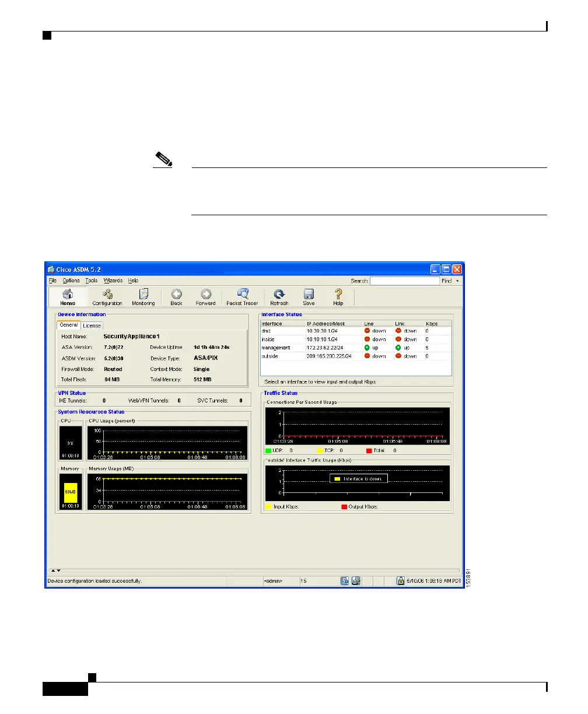Click the management row Line up status icon

(x=367, y=347)
